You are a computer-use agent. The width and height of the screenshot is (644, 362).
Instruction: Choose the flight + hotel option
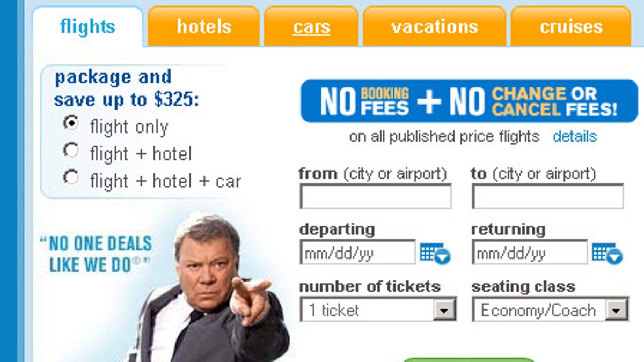(x=71, y=151)
